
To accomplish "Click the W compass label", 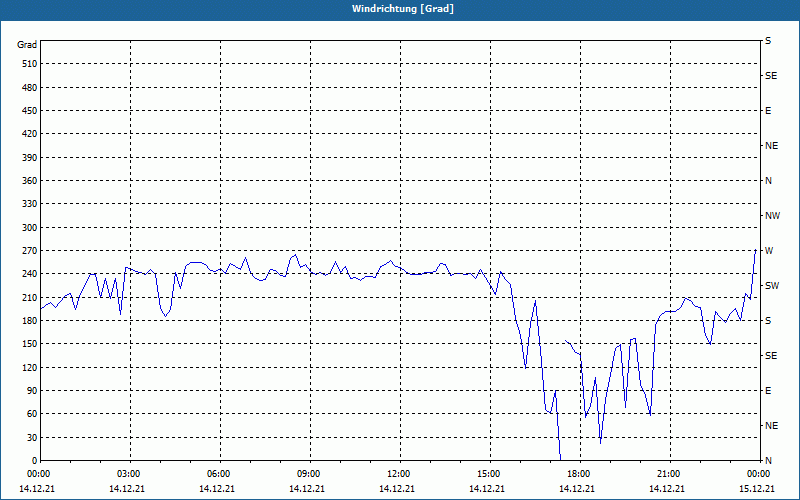I will click(x=769, y=251).
